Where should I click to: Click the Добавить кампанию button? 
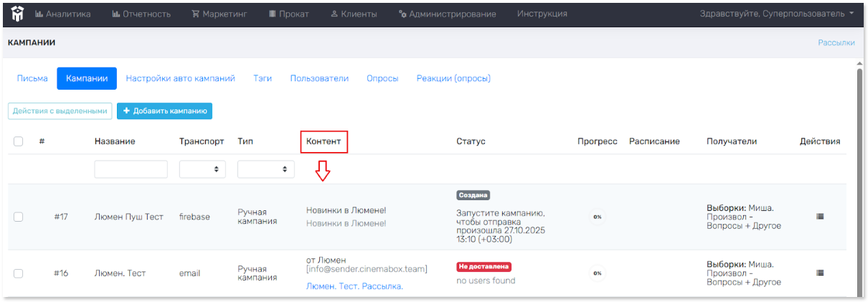point(164,111)
